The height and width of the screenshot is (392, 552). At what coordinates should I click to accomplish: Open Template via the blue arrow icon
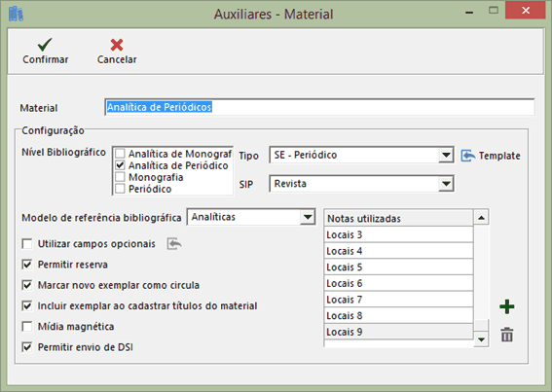tap(468, 156)
